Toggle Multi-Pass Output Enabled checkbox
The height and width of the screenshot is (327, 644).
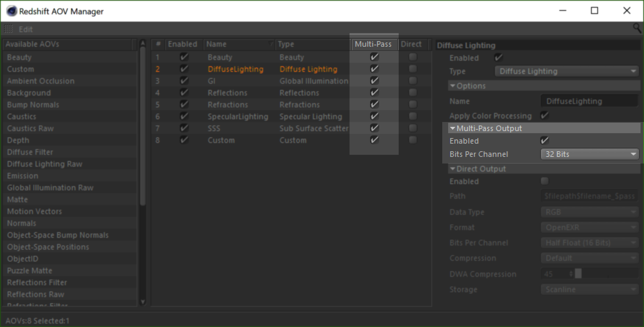[544, 140]
